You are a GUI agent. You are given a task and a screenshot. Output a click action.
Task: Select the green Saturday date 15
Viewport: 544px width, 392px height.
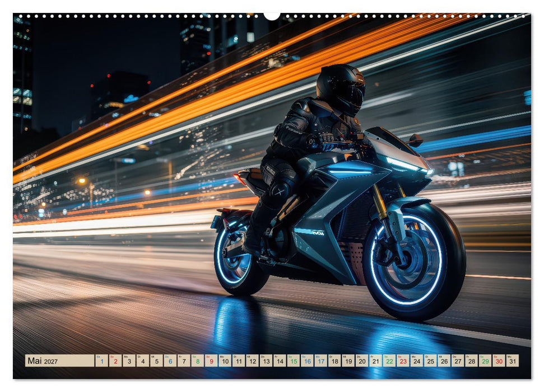click(x=294, y=361)
